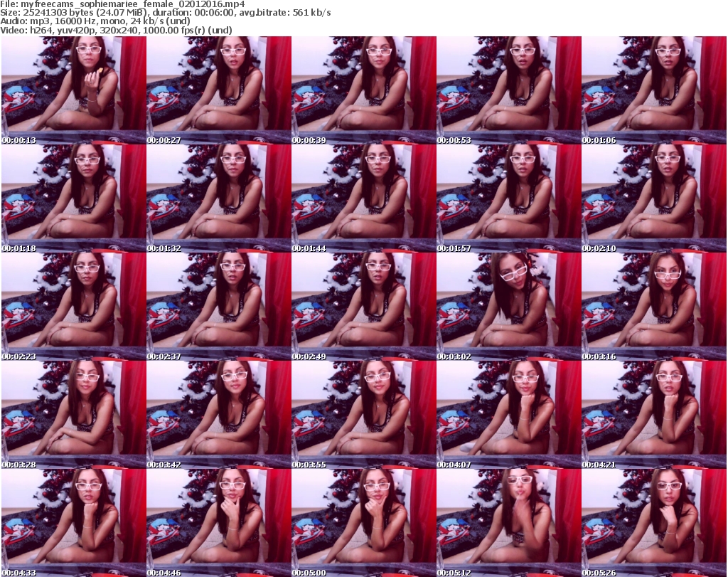
Task: Select the thumbnail stamped 00:00:39
Action: (363, 90)
